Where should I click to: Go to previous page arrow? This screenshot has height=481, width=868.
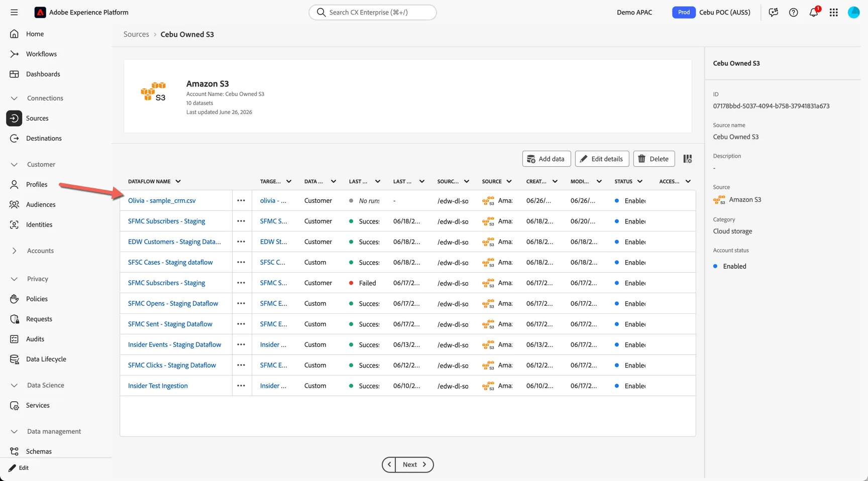(x=389, y=464)
